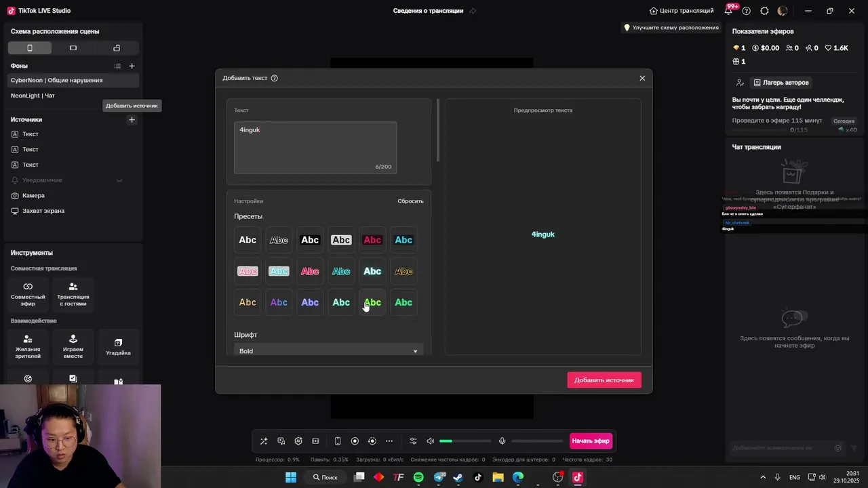Screen dimensions: 868x488
Task: Click plus to add a source in Источники
Action: pyautogui.click(x=132, y=120)
